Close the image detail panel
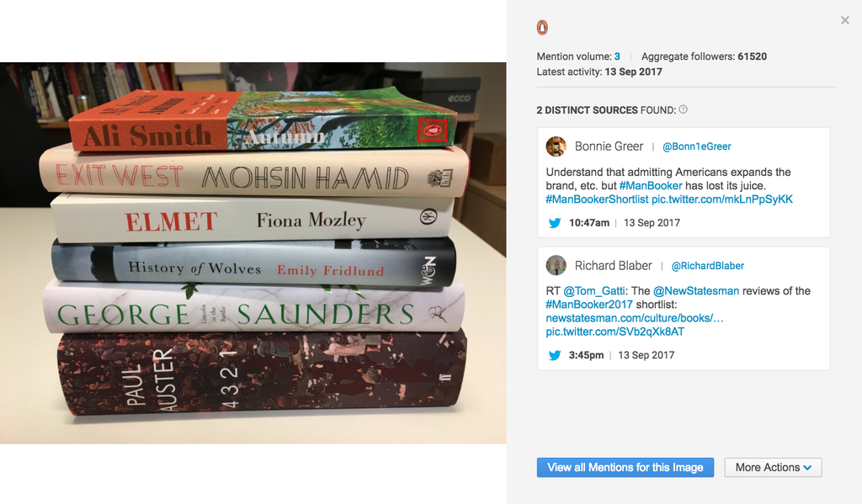This screenshot has height=504, width=862. coord(845,20)
